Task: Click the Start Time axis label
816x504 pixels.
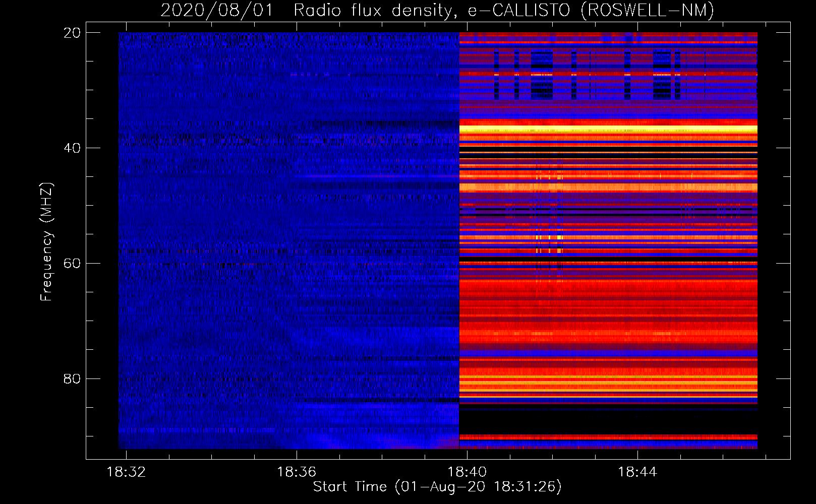Action: [437, 486]
